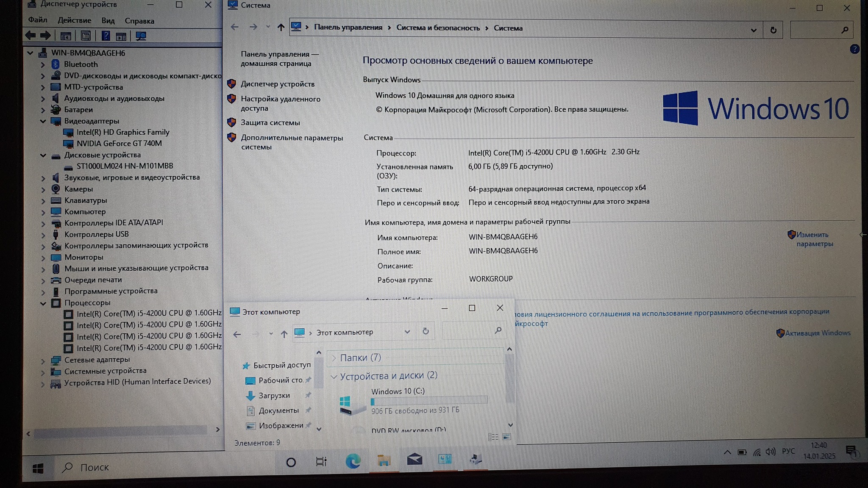Click the Scan for hardware changes icon

141,36
